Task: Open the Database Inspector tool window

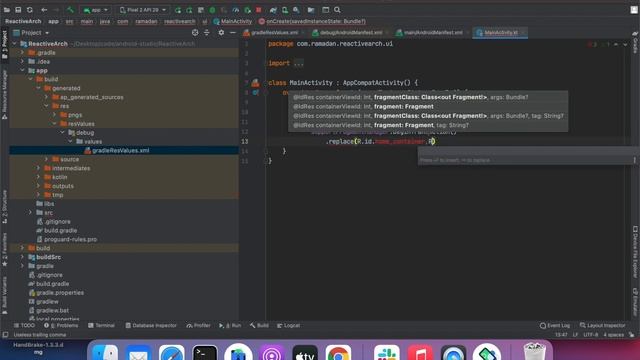Action: [151, 326]
